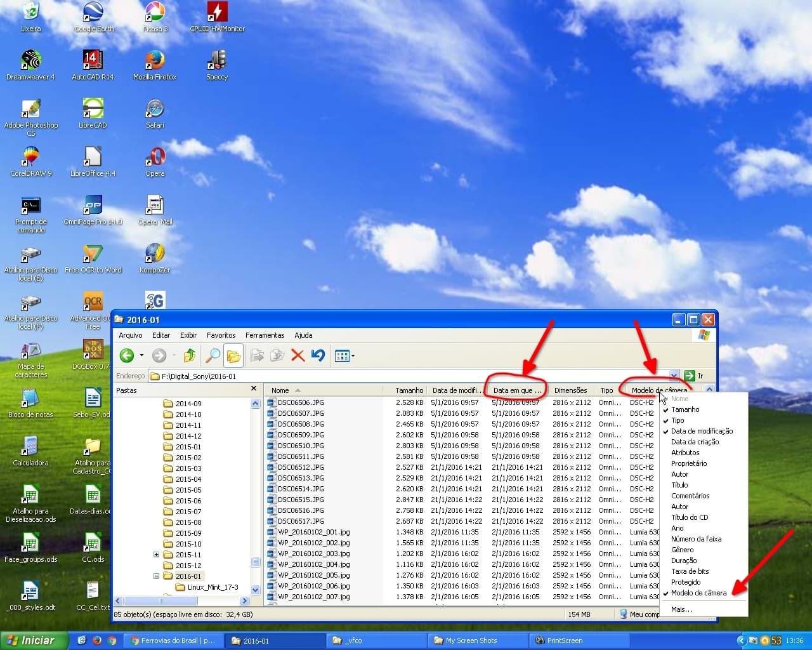Click the red X Delete icon
The height and width of the screenshot is (650, 812).
tap(298, 355)
